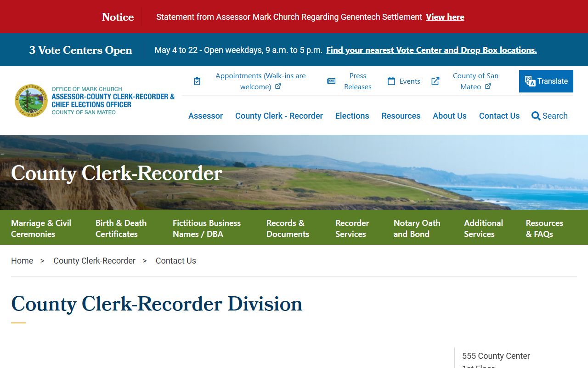Viewport: 588px width, 368px height.
Task: Click the County Clerk-Recorder hero banner title
Action: pos(117,173)
